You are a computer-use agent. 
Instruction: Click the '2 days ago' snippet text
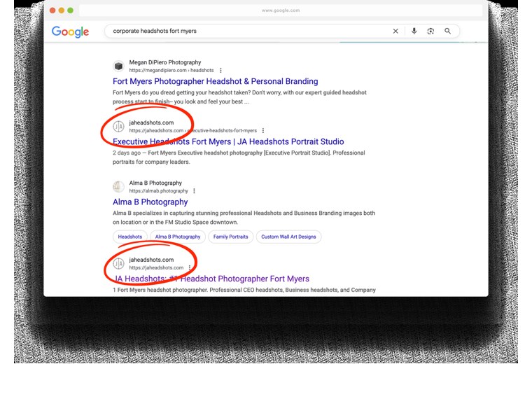(x=127, y=153)
